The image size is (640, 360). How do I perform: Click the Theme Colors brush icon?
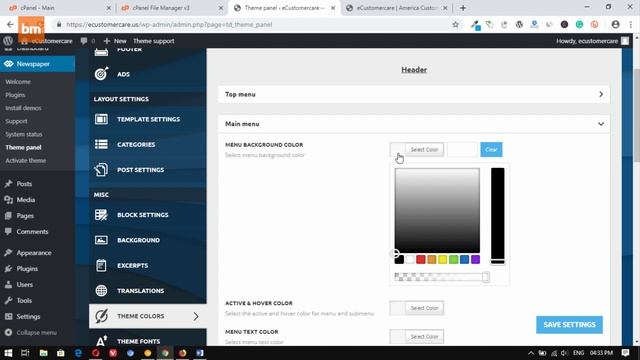pos(101,316)
